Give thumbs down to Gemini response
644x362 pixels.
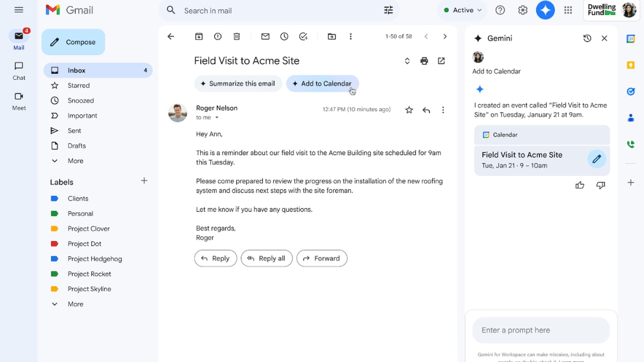tap(601, 185)
